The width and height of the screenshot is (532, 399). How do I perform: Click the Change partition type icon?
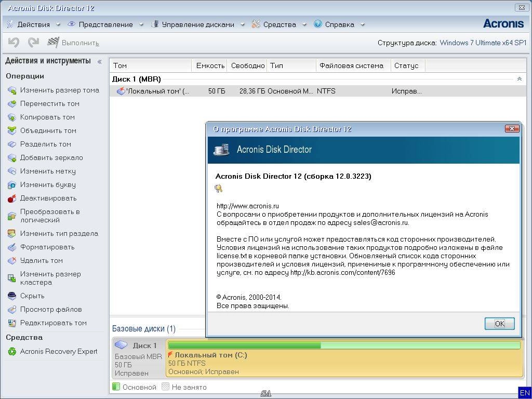click(x=12, y=234)
